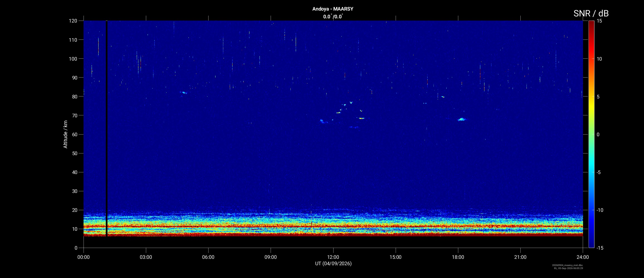
Task: Click the colorbar 5 dB tick label
Action: click(598, 97)
